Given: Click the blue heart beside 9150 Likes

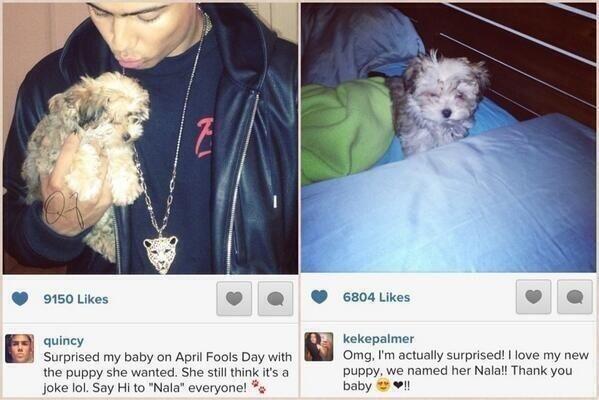Looking at the screenshot, I should [20, 298].
